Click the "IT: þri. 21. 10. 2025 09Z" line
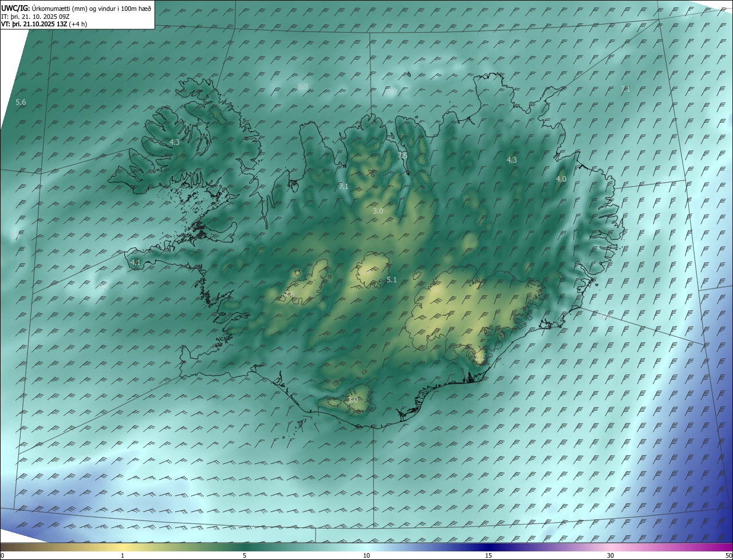The height and width of the screenshot is (560, 733). pos(36,17)
